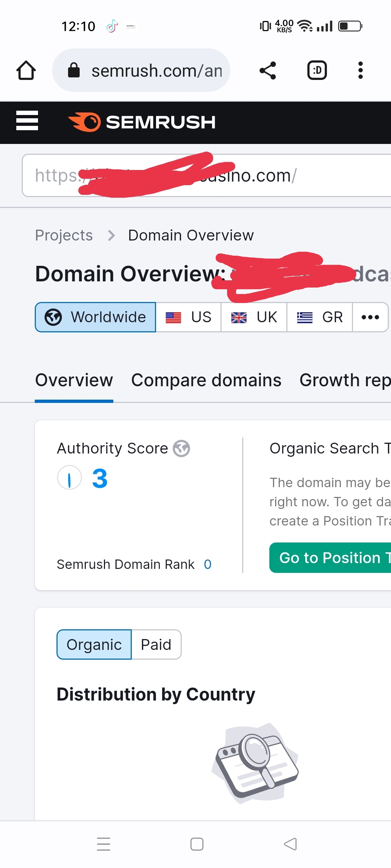This screenshot has height=868, width=391.
Task: Tap the Android home button
Action: (x=197, y=844)
